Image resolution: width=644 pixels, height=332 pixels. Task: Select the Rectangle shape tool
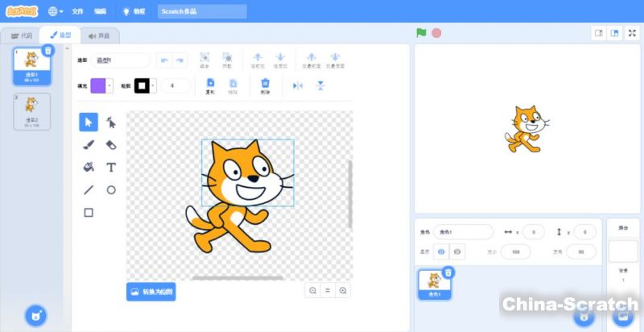89,213
